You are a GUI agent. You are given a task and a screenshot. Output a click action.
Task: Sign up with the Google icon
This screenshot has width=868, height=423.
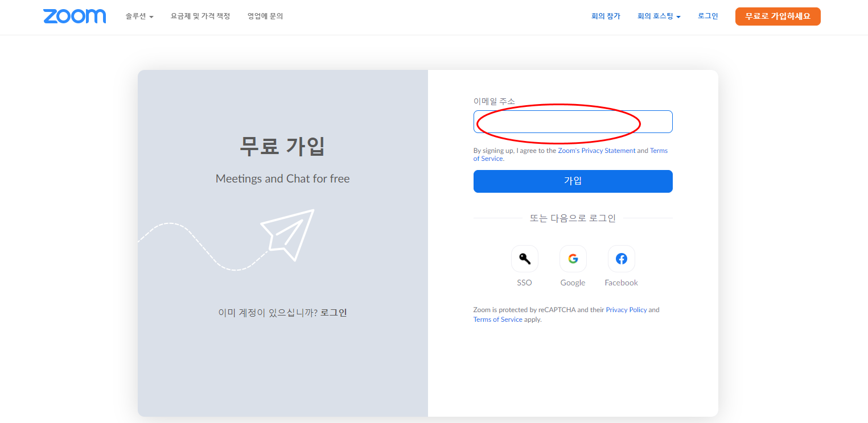573,259
